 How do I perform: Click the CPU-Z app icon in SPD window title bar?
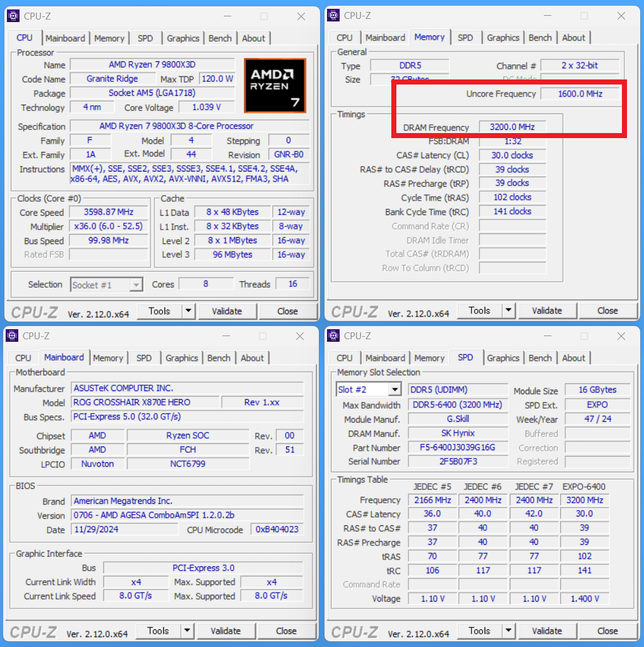(x=333, y=336)
